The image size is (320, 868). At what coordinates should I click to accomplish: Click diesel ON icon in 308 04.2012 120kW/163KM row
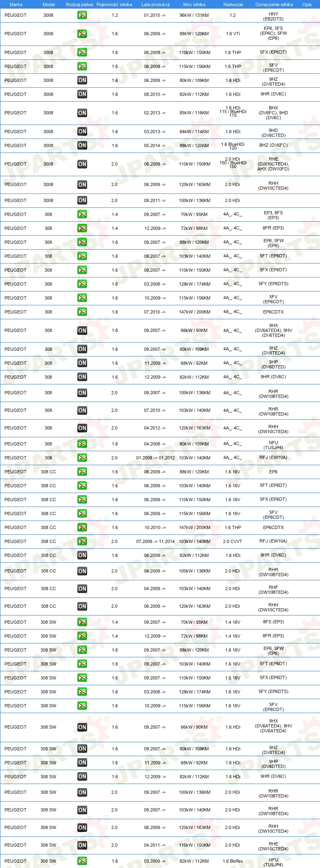pyautogui.click(x=82, y=428)
